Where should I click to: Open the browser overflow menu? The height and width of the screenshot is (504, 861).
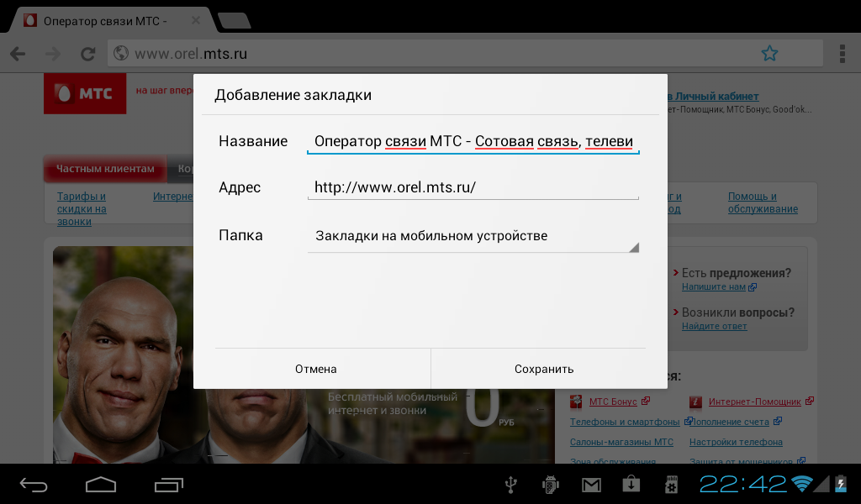842,54
